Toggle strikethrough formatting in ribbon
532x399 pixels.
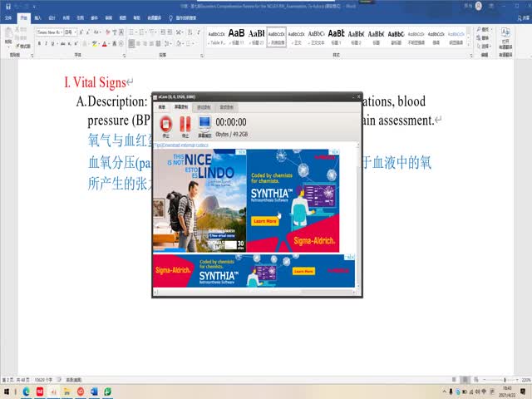(x=63, y=44)
